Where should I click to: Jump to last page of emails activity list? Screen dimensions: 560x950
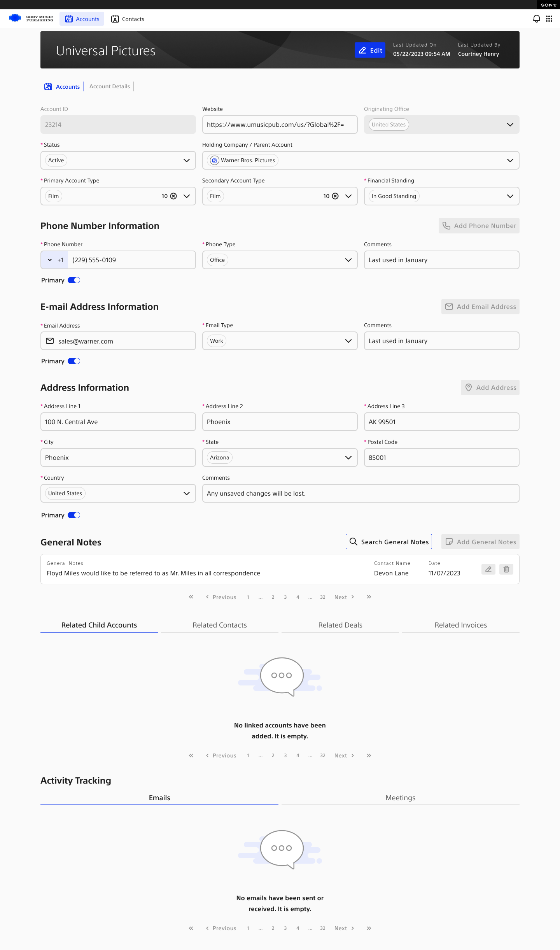pos(369,928)
